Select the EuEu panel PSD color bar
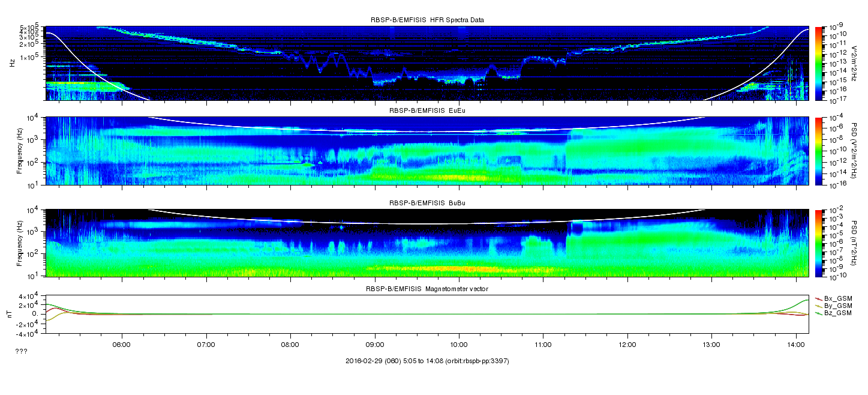The image size is (868, 395). pos(818,151)
